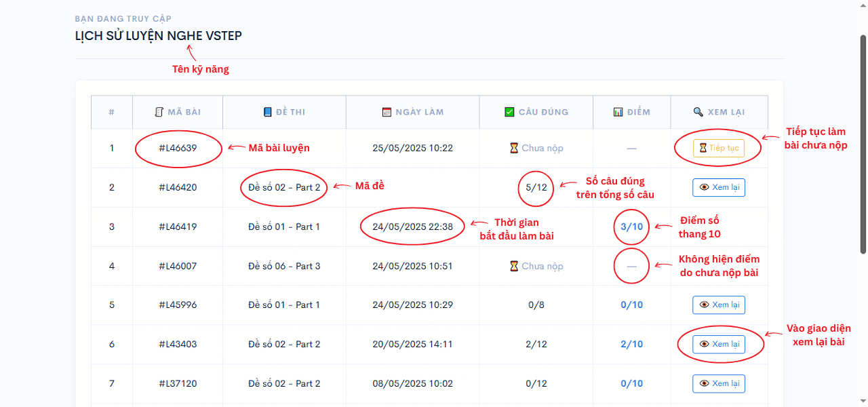
Task: Review test #L45996 via Xem lại
Action: point(719,305)
